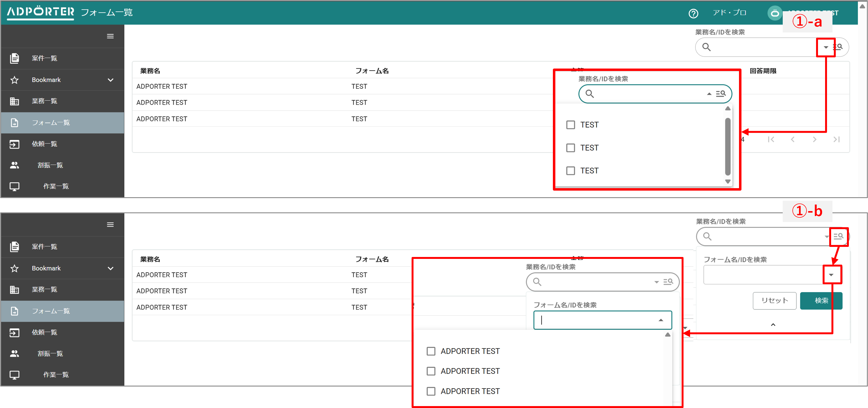Check the first ADPORTER TEST checkbox
Screen dimensions: 868x408
(431, 351)
